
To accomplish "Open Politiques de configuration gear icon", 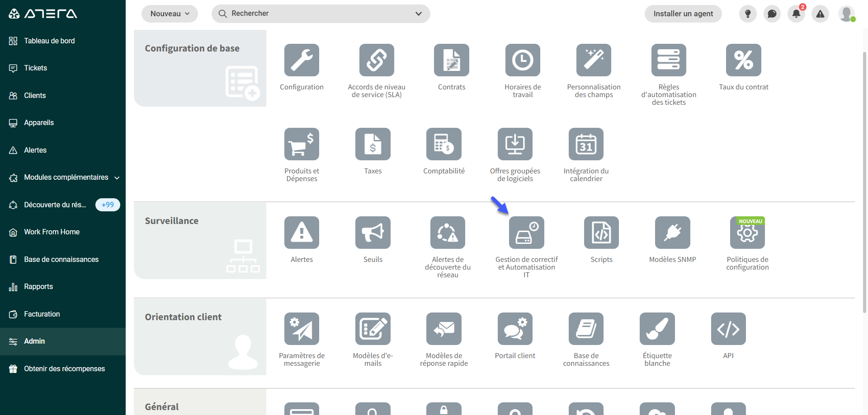I will (747, 233).
